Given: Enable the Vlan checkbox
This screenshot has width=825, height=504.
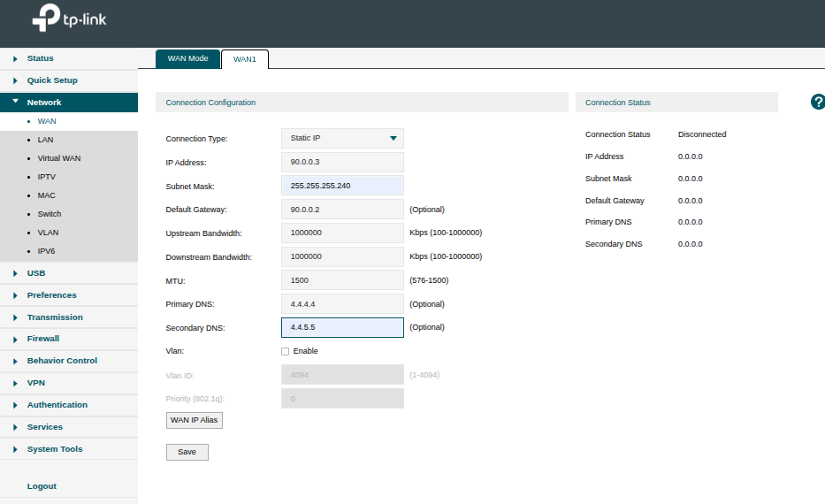Looking at the screenshot, I should (x=286, y=351).
